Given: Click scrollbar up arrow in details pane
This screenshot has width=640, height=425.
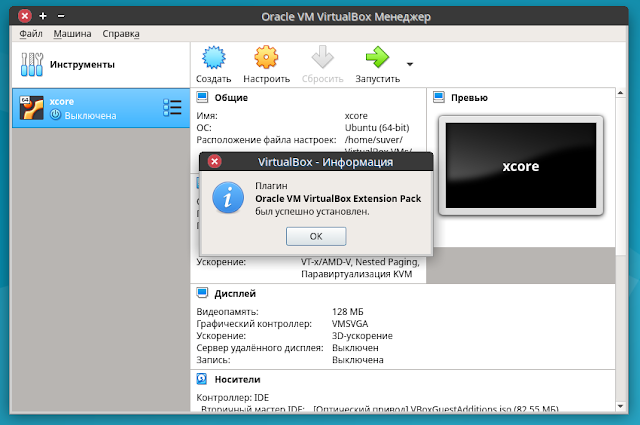Looking at the screenshot, I should tap(620, 93).
